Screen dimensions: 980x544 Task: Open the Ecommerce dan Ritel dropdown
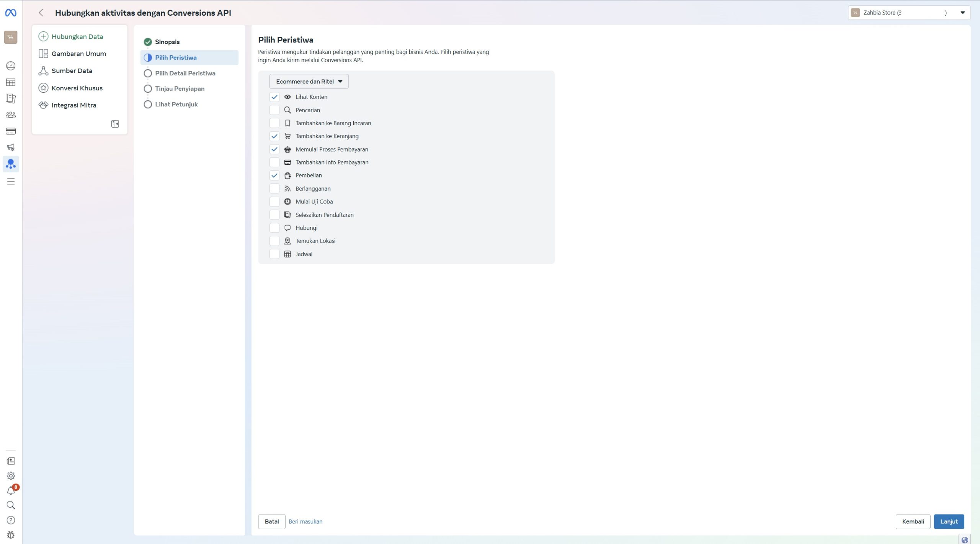tap(309, 82)
